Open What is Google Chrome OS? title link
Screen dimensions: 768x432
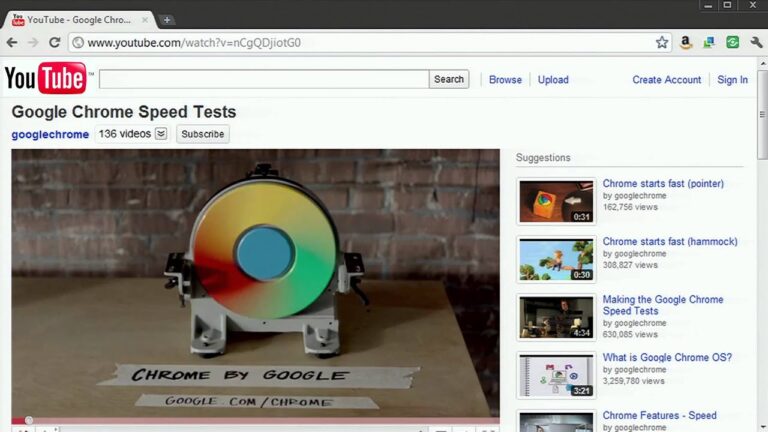[x=667, y=358]
